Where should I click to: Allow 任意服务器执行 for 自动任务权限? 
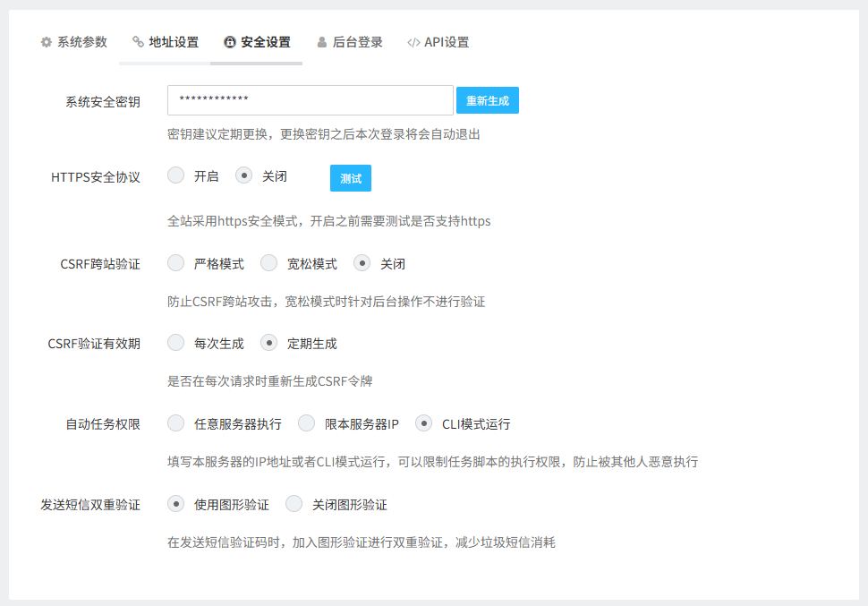(x=175, y=422)
